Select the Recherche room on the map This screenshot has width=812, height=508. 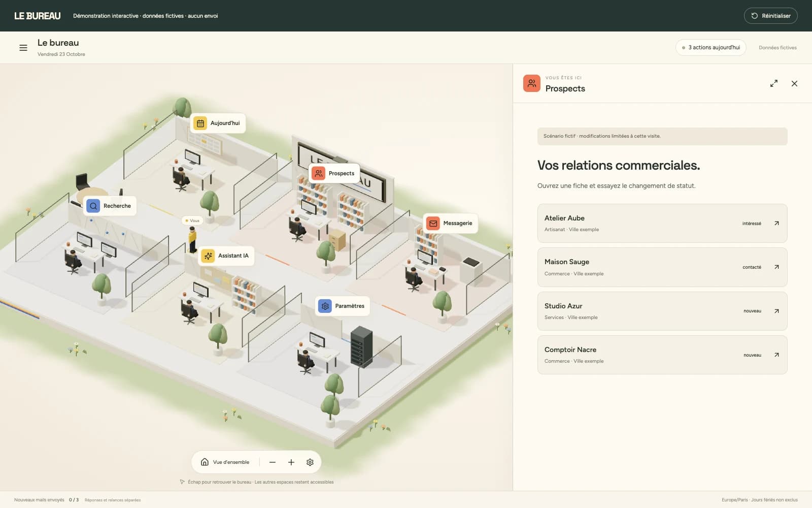click(x=110, y=206)
